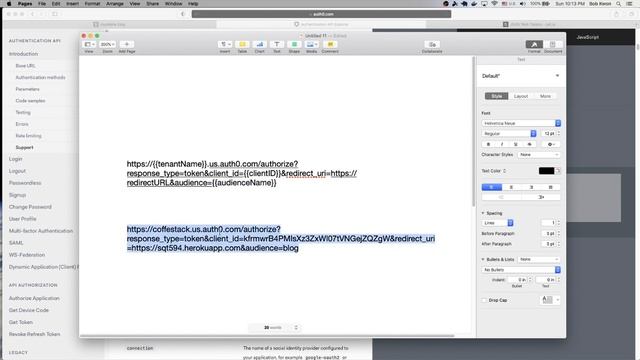Toggle underline text formatting
This screenshot has width=640, height=360.
516,144
